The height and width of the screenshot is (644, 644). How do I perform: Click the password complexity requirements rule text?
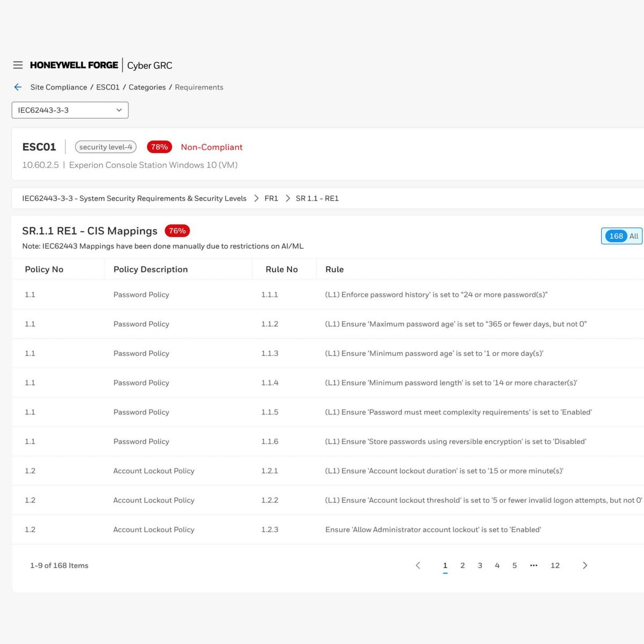point(458,412)
